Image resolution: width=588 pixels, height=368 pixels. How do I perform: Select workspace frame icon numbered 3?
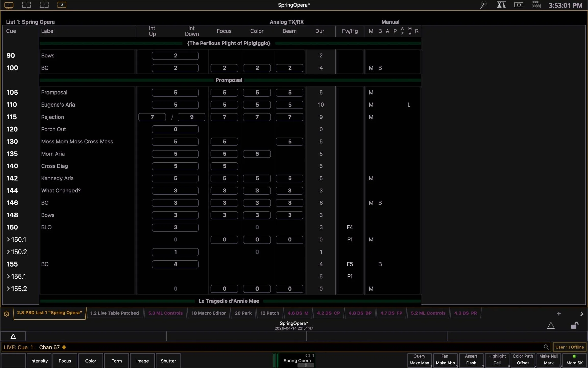62,5
